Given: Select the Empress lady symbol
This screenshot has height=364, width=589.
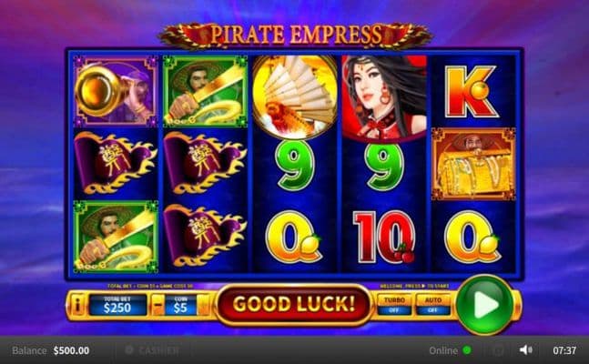Looking at the screenshot, I should [x=384, y=96].
